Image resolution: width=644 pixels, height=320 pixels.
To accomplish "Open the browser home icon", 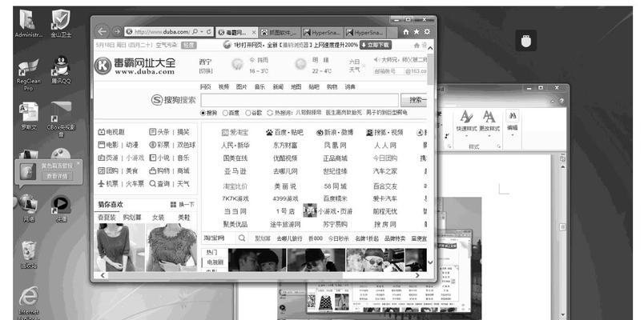I will click(x=406, y=31).
